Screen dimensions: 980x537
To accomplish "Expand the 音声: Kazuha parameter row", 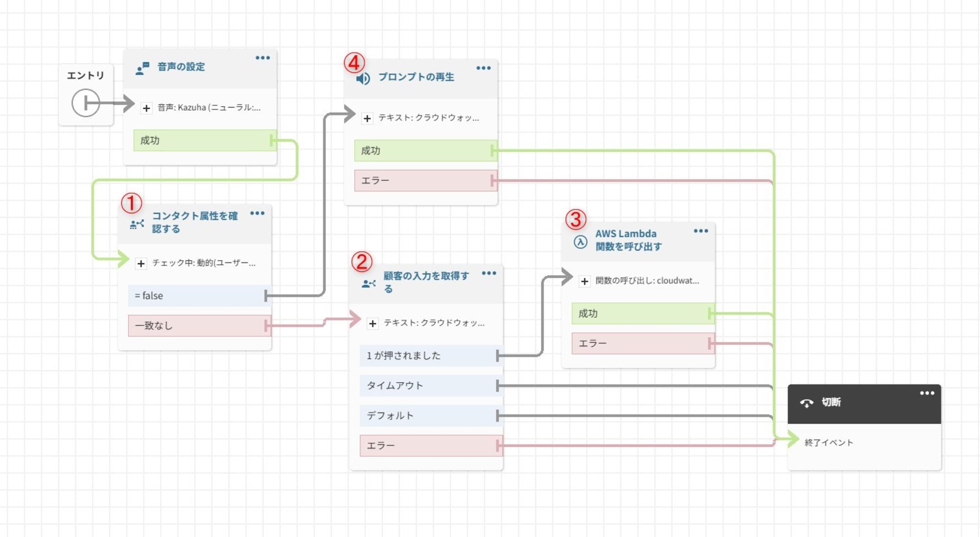I will pyautogui.click(x=146, y=108).
